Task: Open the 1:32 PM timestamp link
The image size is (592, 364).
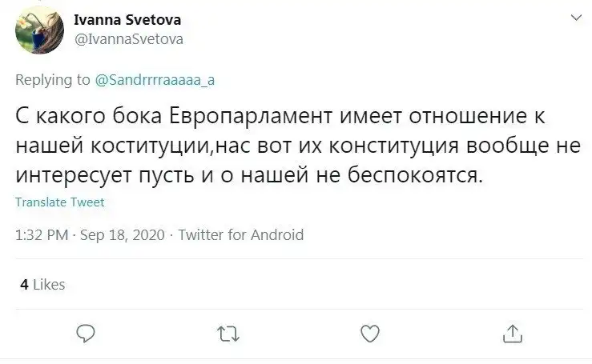Action: pos(42,235)
